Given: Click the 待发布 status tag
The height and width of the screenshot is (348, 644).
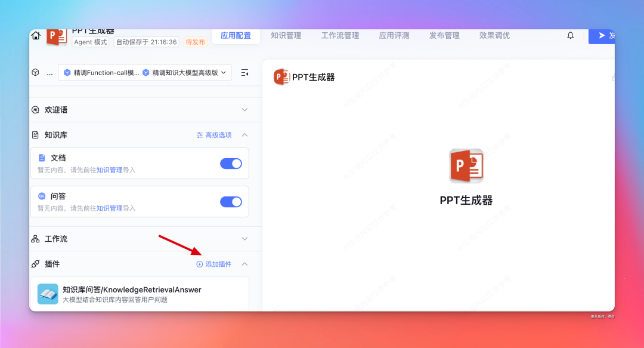Looking at the screenshot, I should [196, 42].
